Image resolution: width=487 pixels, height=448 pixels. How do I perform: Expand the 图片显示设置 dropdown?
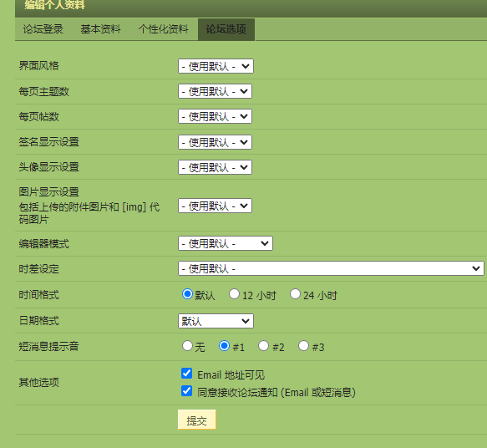coord(215,206)
